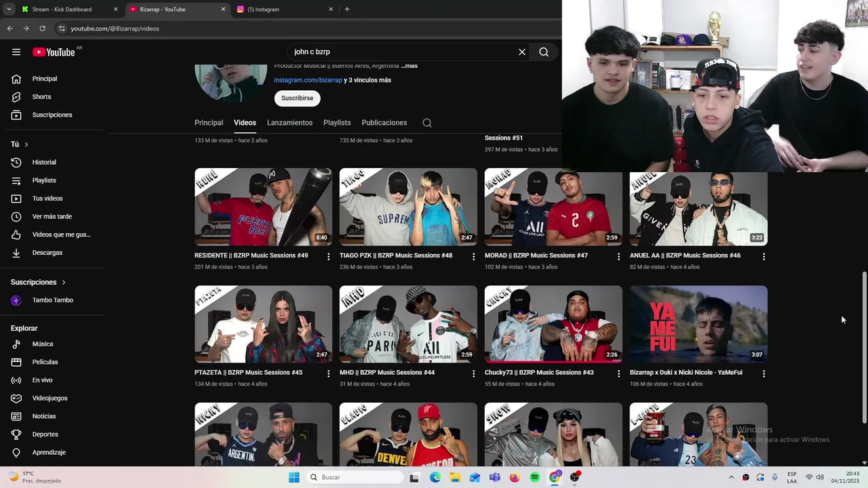Expand the Tú section
The height and width of the screenshot is (488, 868).
pos(20,144)
